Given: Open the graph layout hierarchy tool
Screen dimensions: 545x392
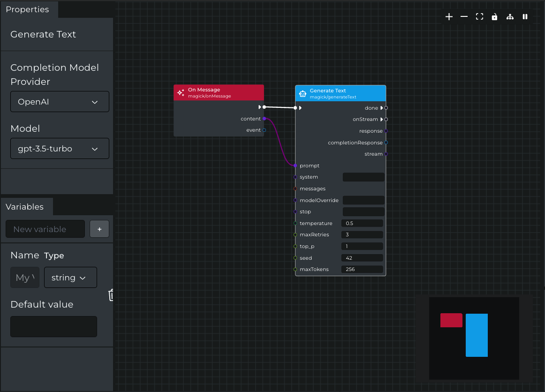Looking at the screenshot, I should point(510,16).
